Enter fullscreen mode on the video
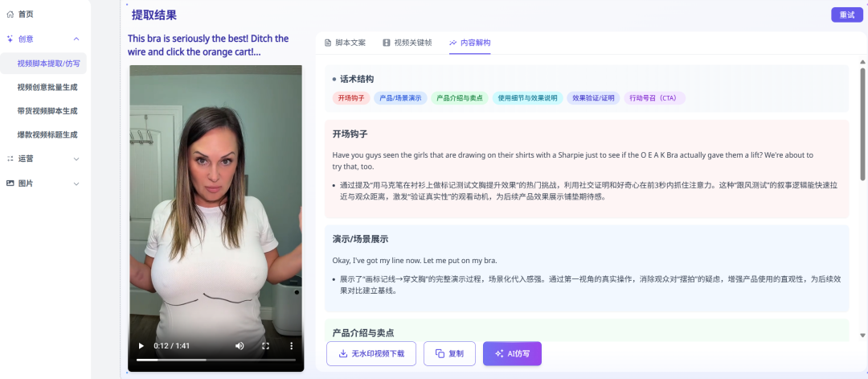 coord(265,346)
